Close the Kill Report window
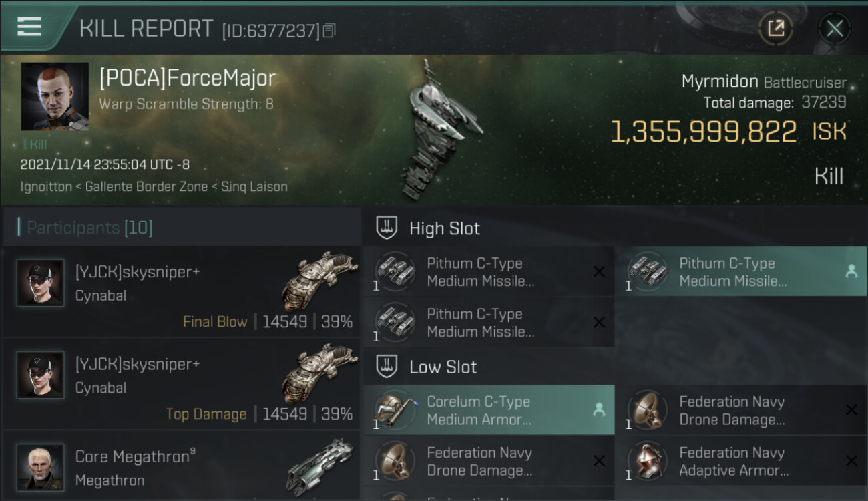The height and width of the screenshot is (501, 868). pos(834,28)
